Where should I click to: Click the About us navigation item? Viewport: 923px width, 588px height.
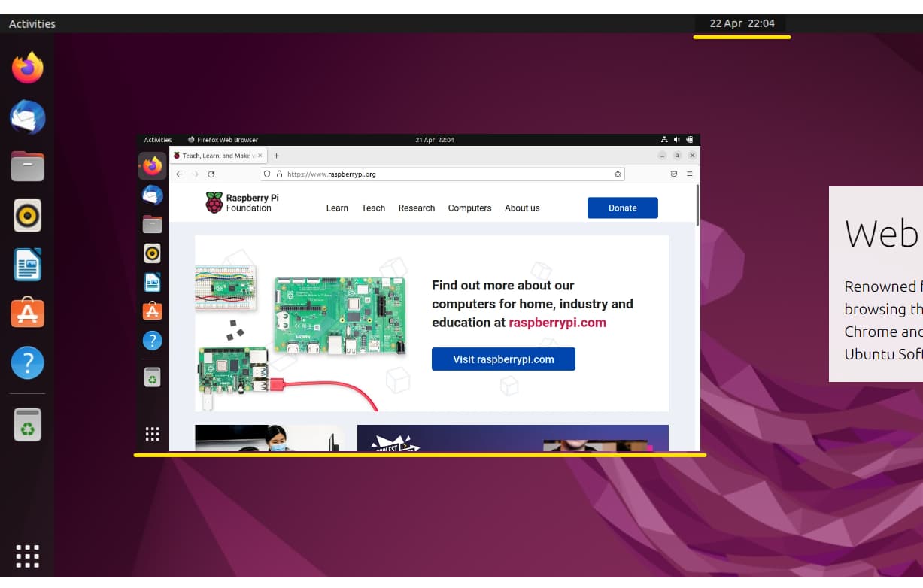(522, 208)
